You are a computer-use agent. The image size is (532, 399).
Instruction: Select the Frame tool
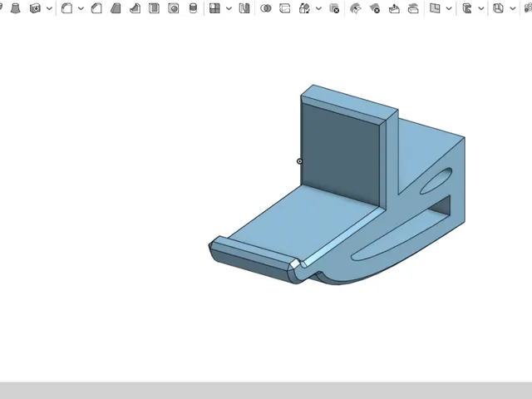[467, 8]
